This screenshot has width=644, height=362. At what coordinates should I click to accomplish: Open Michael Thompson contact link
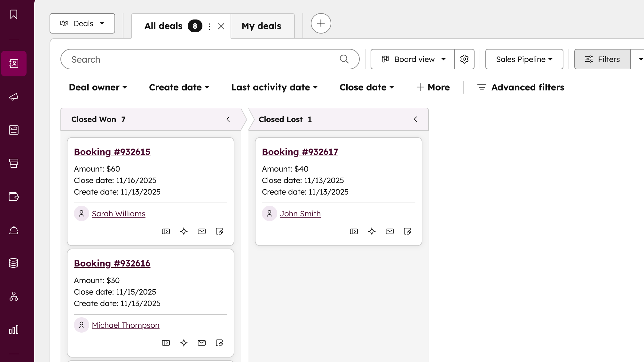tap(125, 325)
